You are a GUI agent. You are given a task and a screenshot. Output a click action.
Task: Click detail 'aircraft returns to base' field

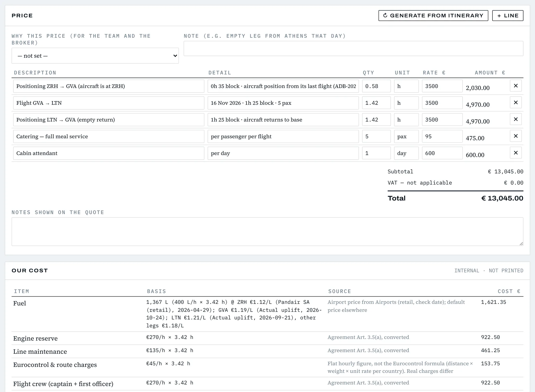point(283,120)
